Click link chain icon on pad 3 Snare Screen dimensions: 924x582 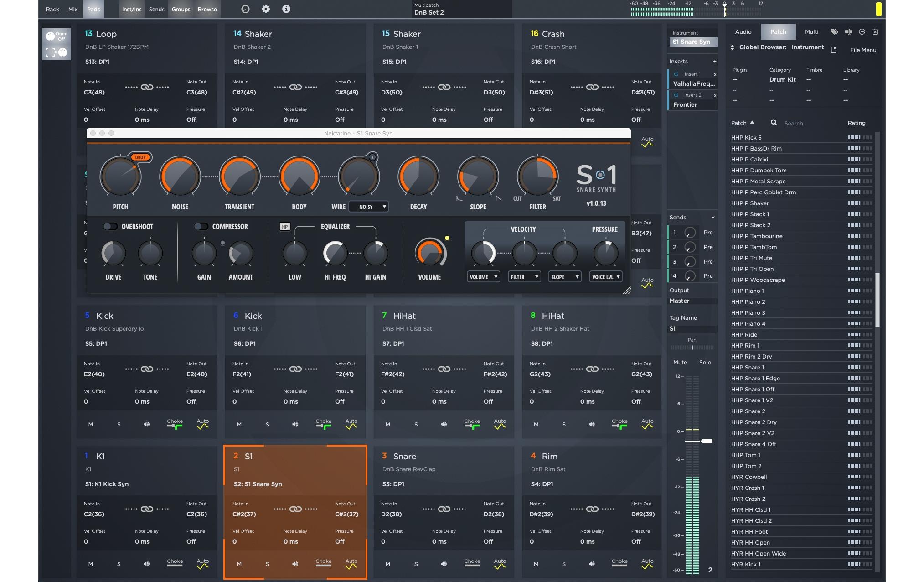coord(444,509)
